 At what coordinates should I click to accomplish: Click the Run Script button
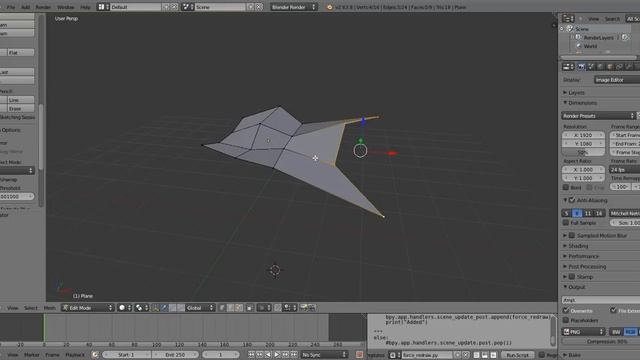point(518,355)
